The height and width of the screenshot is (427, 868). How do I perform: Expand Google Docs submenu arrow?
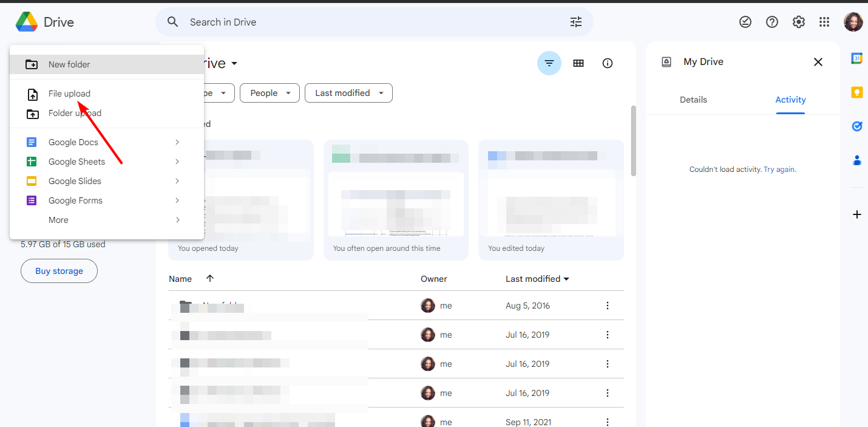pyautogui.click(x=177, y=142)
